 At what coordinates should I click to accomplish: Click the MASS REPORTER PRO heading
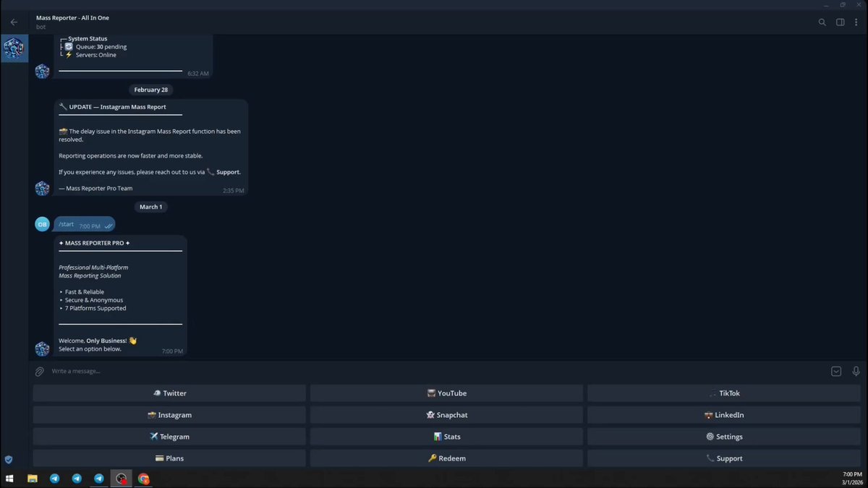coord(95,243)
